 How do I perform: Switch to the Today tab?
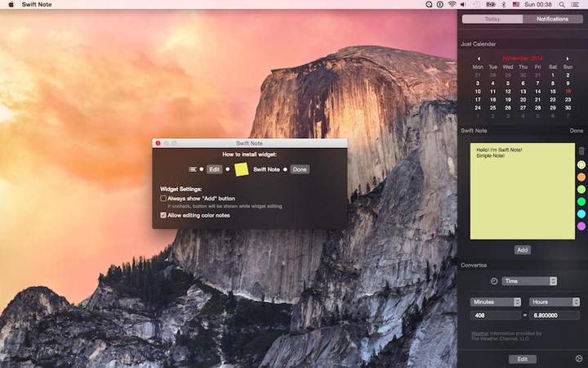point(492,19)
